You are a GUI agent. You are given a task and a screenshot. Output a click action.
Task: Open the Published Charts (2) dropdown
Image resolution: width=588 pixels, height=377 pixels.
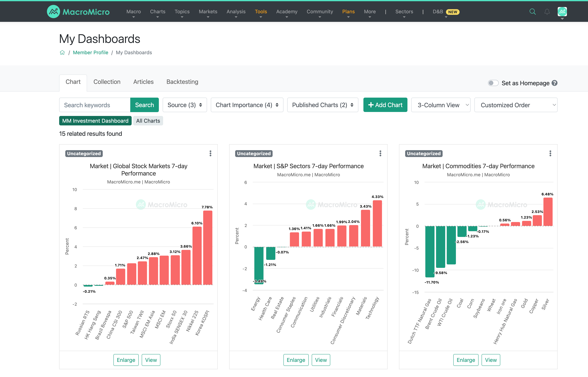pos(323,105)
